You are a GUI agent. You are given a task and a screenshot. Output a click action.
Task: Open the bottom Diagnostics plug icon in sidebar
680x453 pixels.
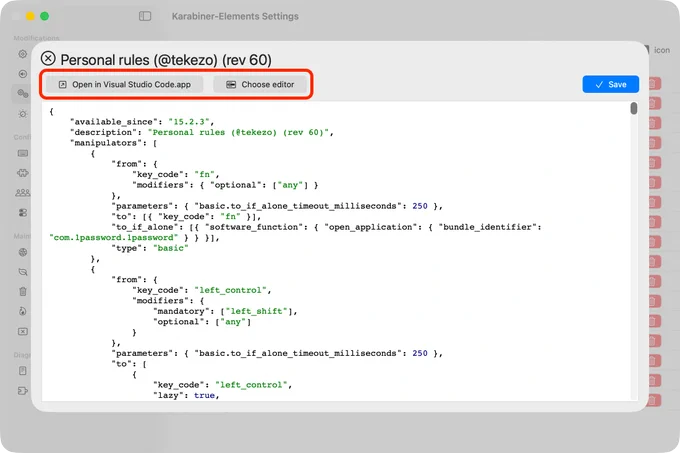[23, 391]
